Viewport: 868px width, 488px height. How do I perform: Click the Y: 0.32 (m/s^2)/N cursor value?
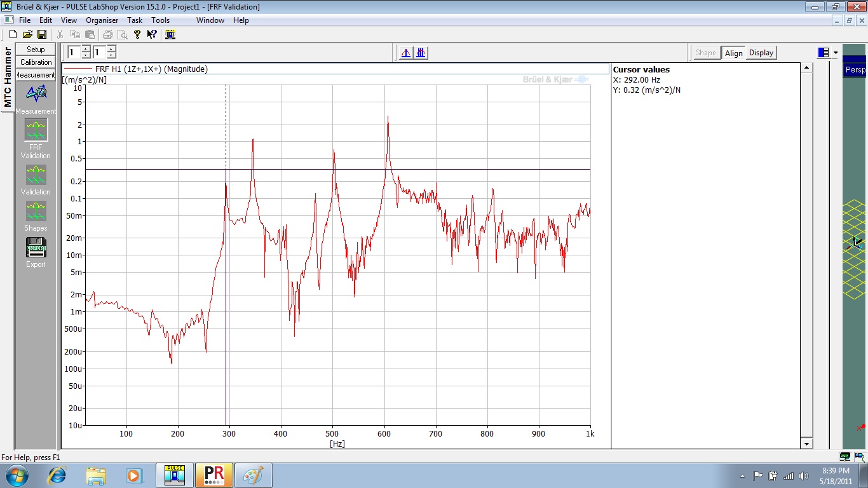[x=647, y=90]
